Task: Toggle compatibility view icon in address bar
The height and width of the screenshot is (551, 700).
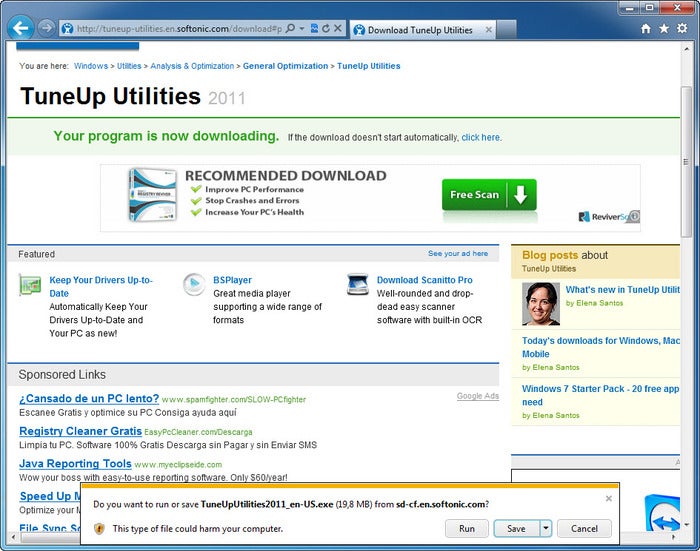Action: pos(314,29)
